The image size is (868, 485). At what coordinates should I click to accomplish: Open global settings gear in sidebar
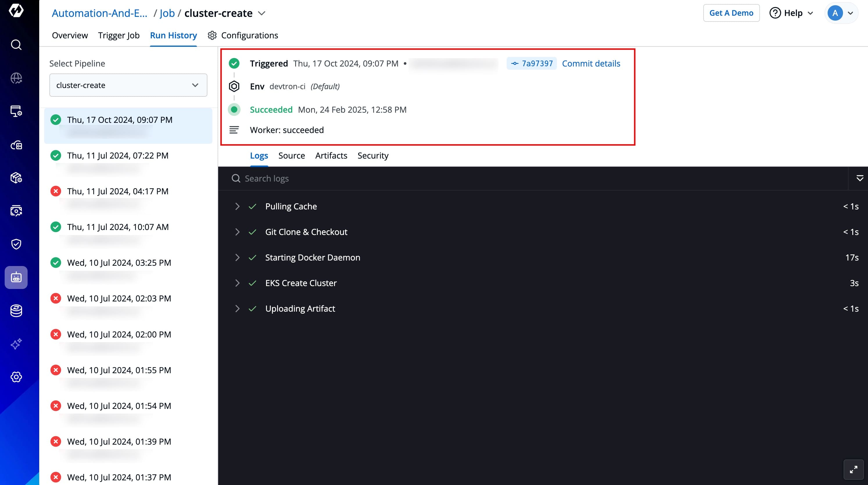tap(16, 377)
